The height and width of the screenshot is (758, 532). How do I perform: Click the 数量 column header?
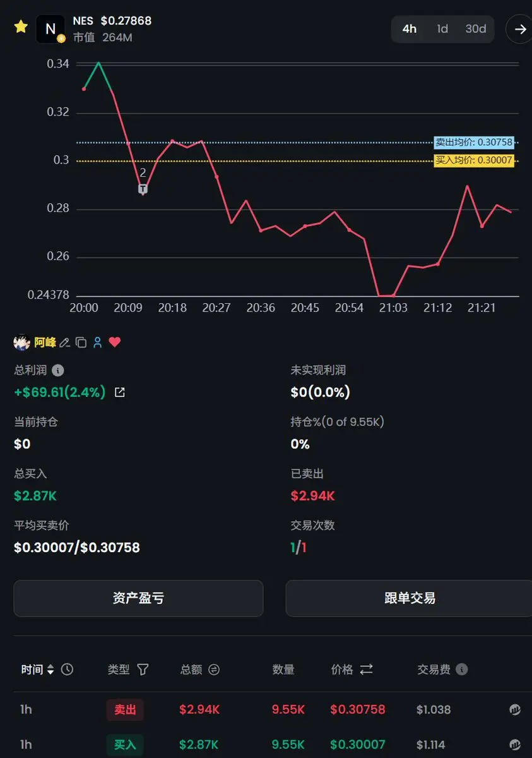(283, 670)
